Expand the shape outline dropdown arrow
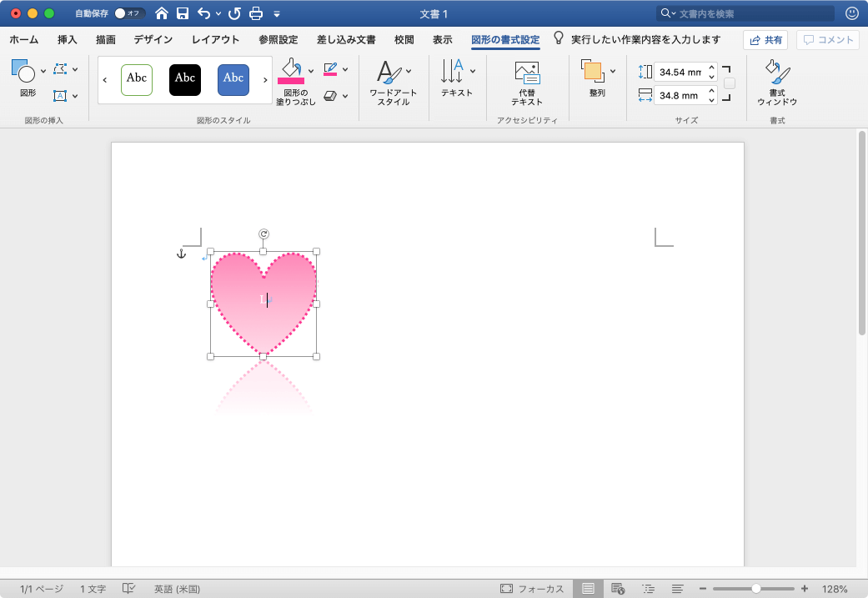 pos(345,69)
